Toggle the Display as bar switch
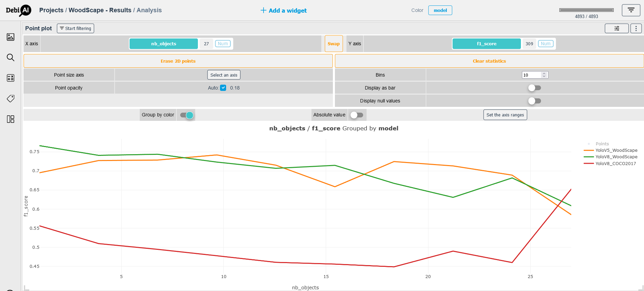The image size is (644, 291). [x=535, y=88]
